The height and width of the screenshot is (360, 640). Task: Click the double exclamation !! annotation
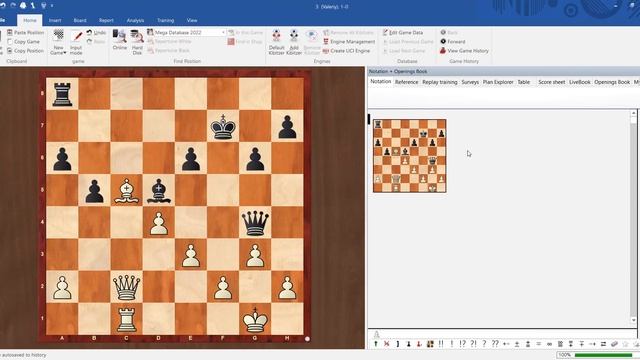coord(441,344)
